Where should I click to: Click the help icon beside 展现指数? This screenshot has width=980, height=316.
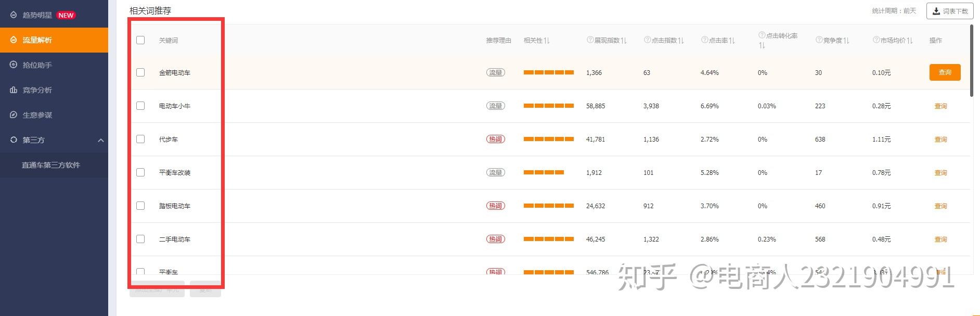(590, 40)
